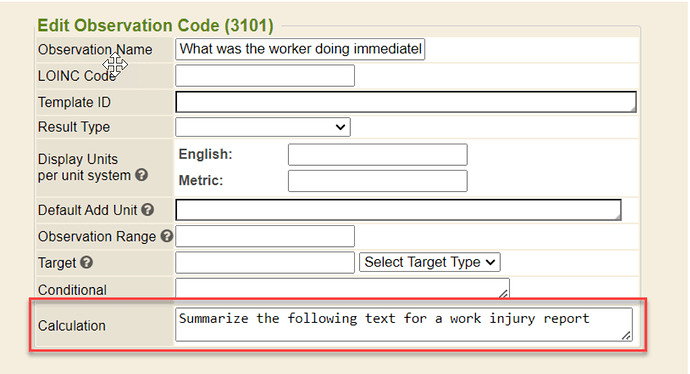The image size is (690, 374).
Task: Click the Default Add Unit text area
Action: (398, 210)
